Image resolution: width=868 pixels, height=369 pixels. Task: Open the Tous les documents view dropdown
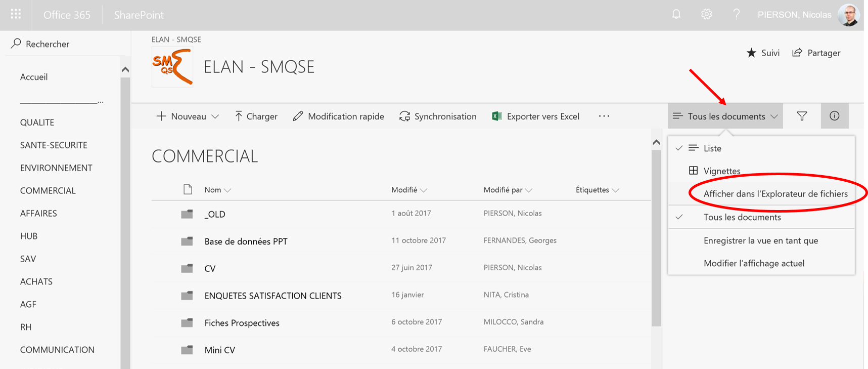(x=725, y=116)
